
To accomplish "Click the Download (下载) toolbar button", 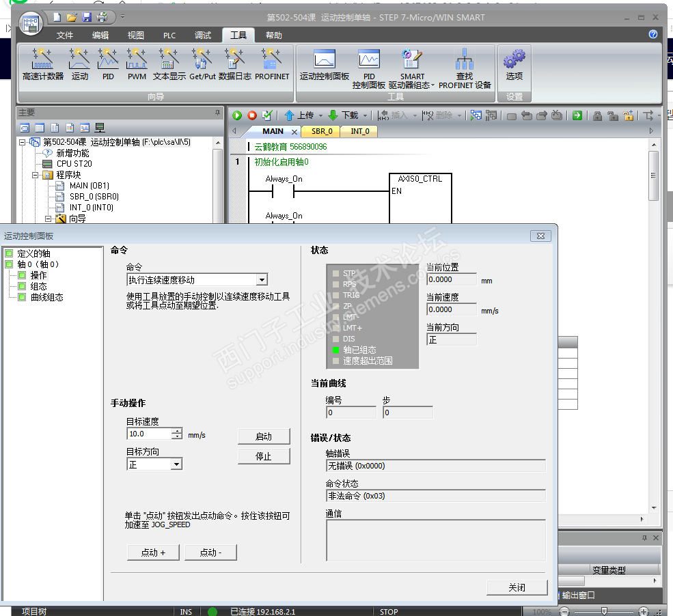I will pos(343,115).
